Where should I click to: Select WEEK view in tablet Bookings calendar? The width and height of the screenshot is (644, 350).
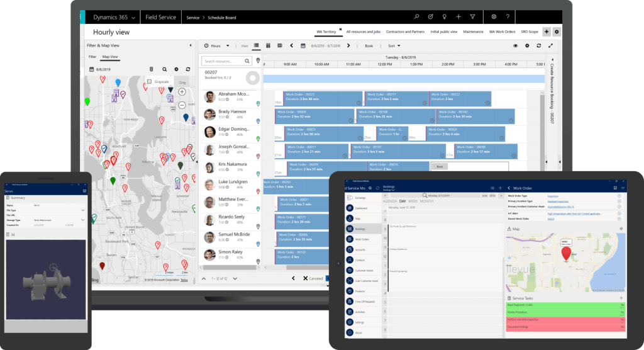413,201
